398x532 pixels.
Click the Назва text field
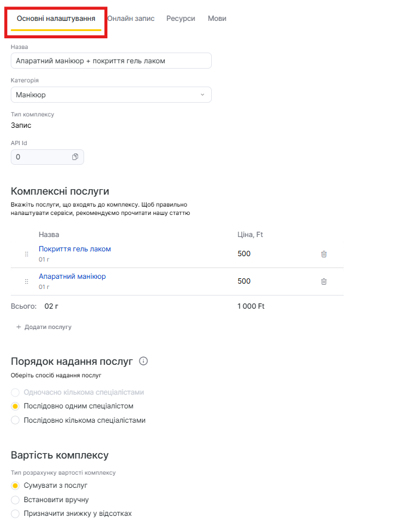pyautogui.click(x=111, y=61)
